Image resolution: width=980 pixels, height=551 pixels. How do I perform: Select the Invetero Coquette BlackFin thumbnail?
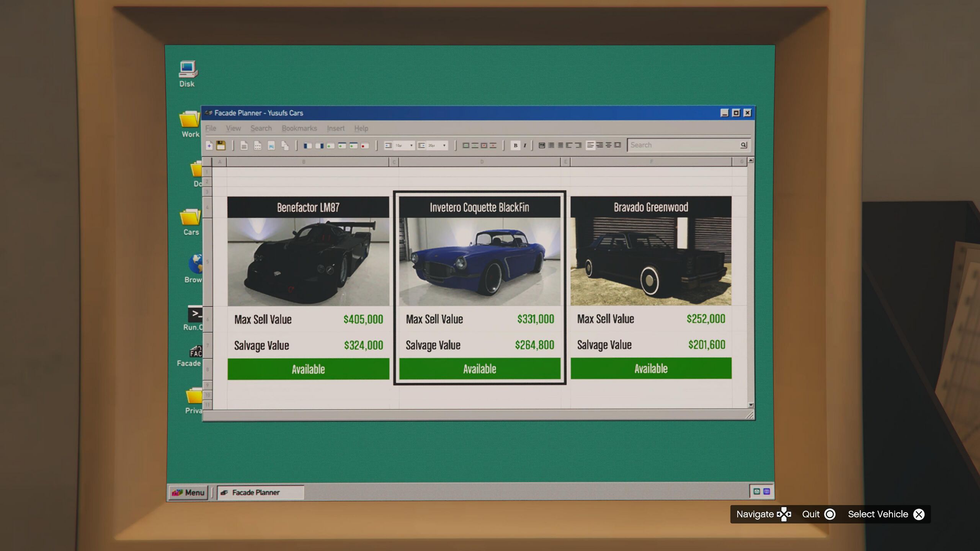click(x=479, y=262)
